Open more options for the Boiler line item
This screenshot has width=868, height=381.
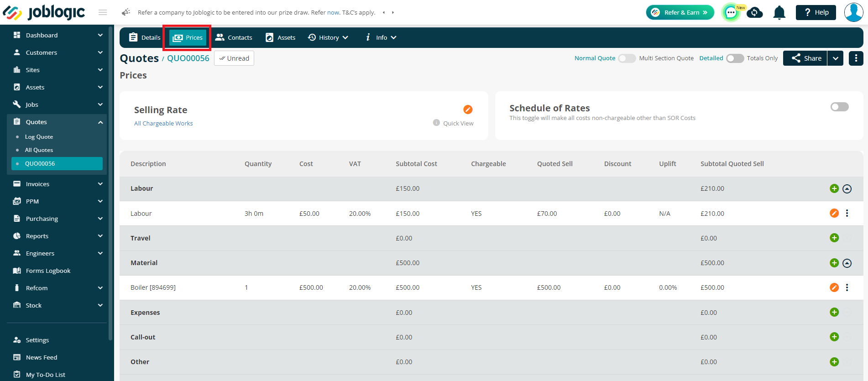[x=847, y=287]
